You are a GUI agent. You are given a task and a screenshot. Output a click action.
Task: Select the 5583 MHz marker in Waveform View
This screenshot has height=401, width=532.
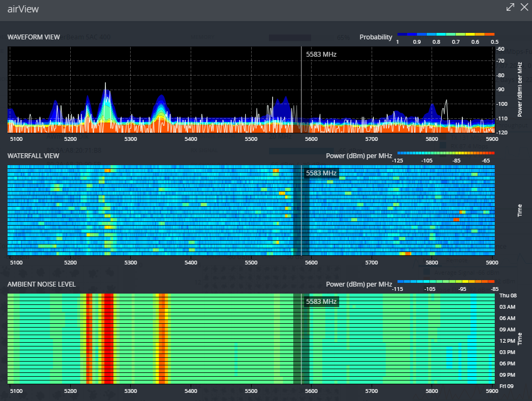pos(321,55)
